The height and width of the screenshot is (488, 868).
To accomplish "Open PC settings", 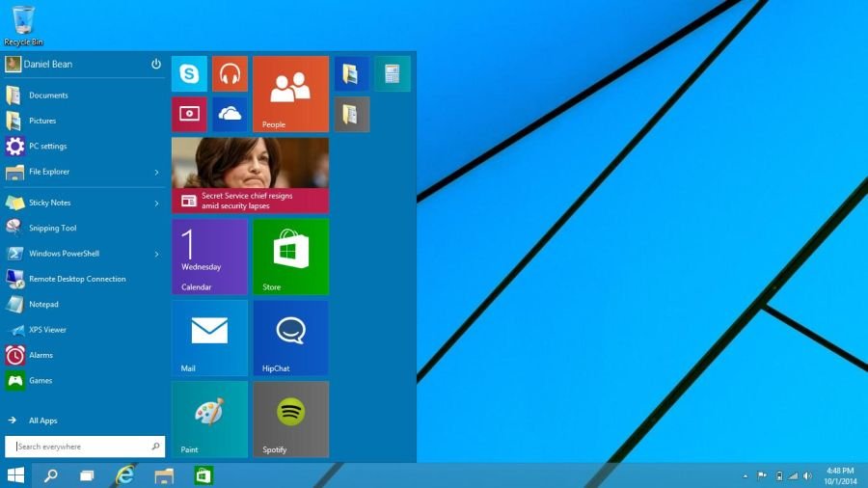I will pos(84,146).
